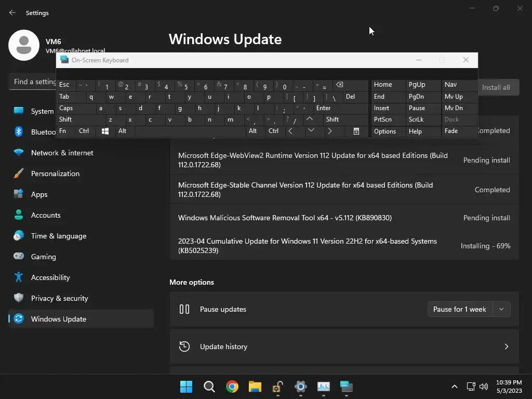
Task: Click Installing - 69% status text
Action: (x=485, y=246)
